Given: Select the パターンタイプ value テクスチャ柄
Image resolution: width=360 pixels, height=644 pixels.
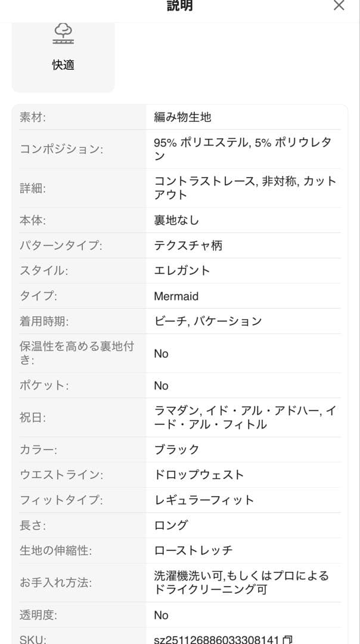Looking at the screenshot, I should point(188,245).
